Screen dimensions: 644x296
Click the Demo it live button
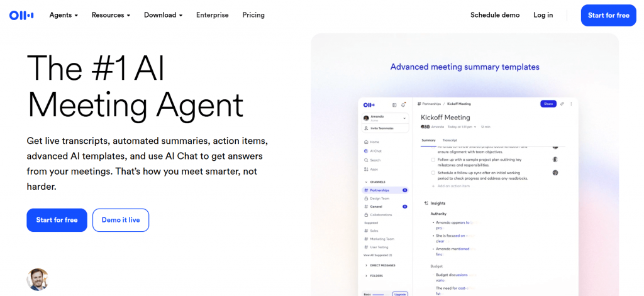(x=121, y=220)
